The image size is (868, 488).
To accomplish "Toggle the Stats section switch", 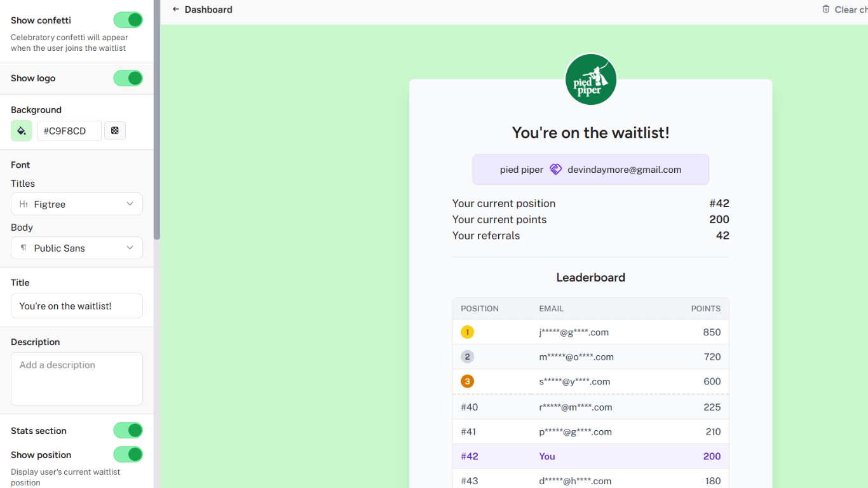I will (128, 431).
